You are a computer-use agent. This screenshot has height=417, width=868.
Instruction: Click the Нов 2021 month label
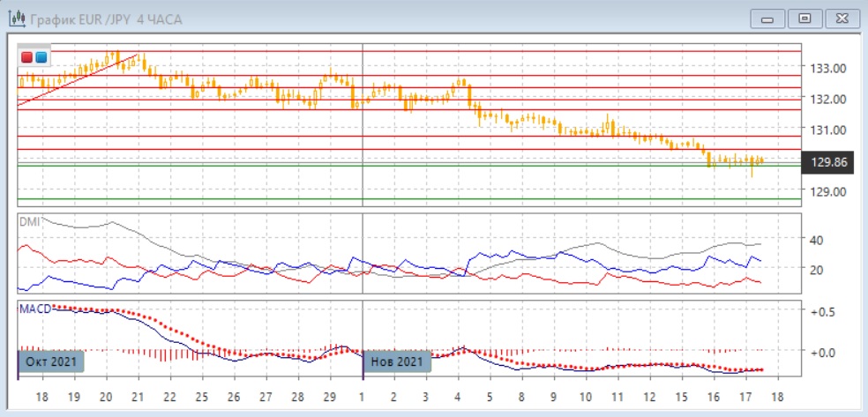tap(397, 361)
